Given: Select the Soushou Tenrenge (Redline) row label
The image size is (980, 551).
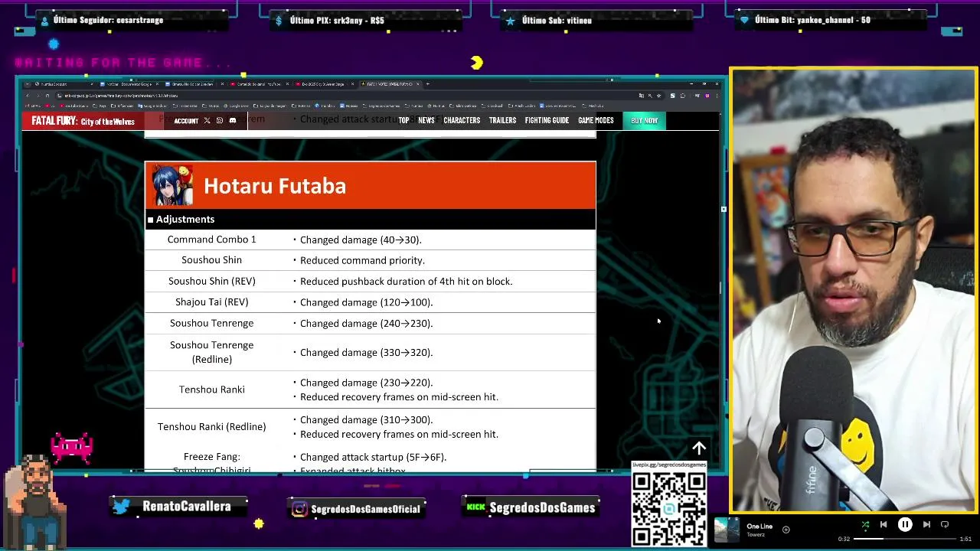Looking at the screenshot, I should coord(212,352).
